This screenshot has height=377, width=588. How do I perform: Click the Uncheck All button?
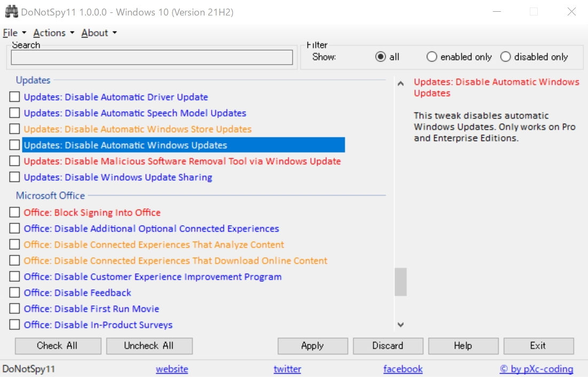click(x=149, y=345)
